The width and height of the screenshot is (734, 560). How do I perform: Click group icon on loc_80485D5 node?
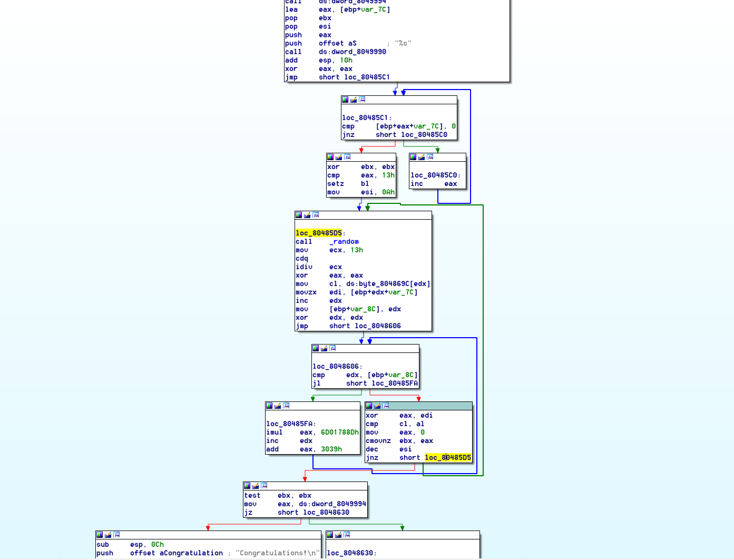(x=316, y=215)
